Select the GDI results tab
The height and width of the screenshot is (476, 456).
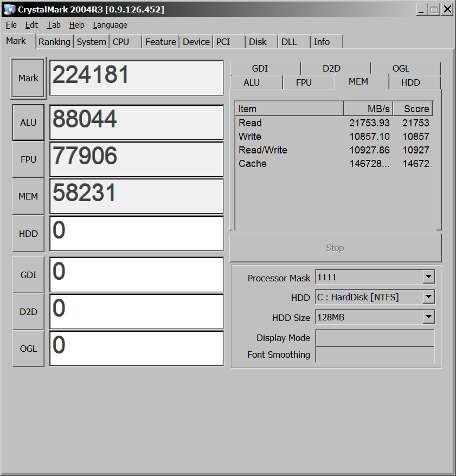tap(260, 68)
